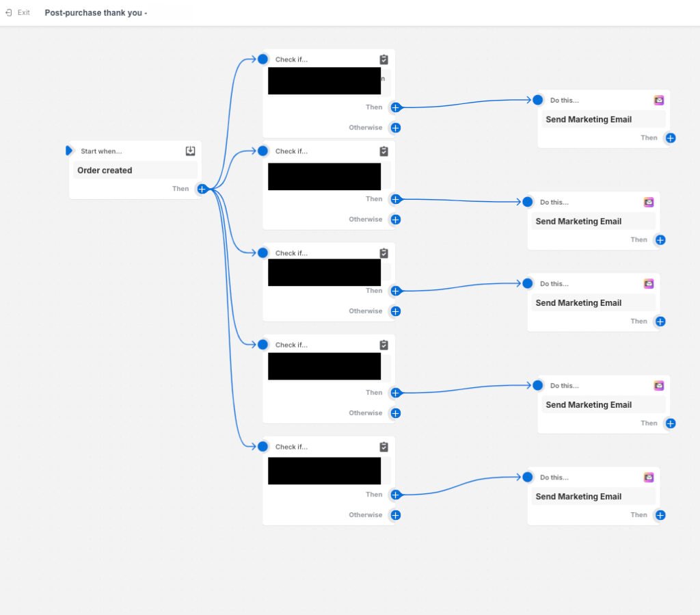Add step after bottom Send Marketing Email
The width and height of the screenshot is (700, 615).
pyautogui.click(x=660, y=515)
